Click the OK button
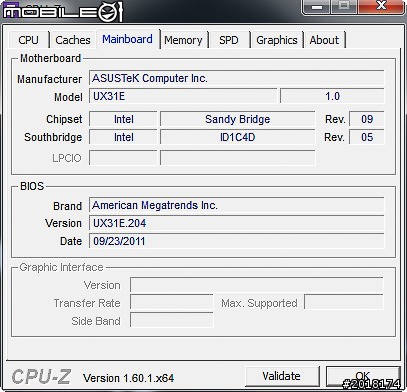This screenshot has width=407, height=392. [363, 376]
